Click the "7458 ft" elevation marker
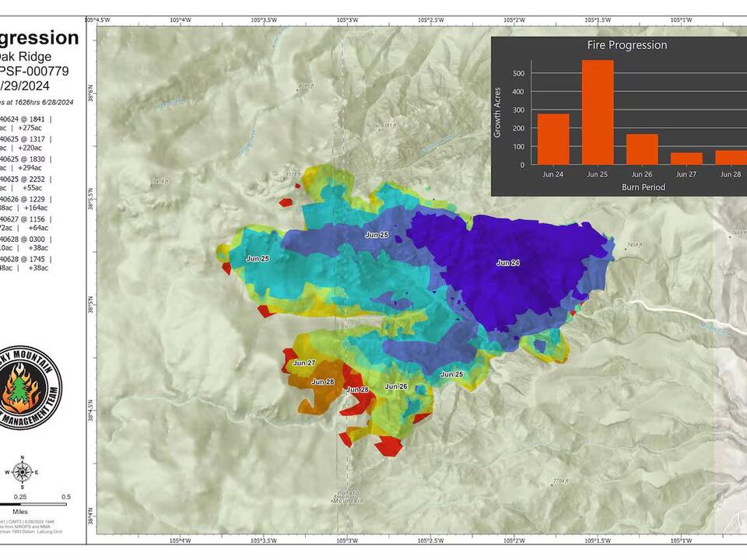This screenshot has width=747, height=560. (634, 245)
